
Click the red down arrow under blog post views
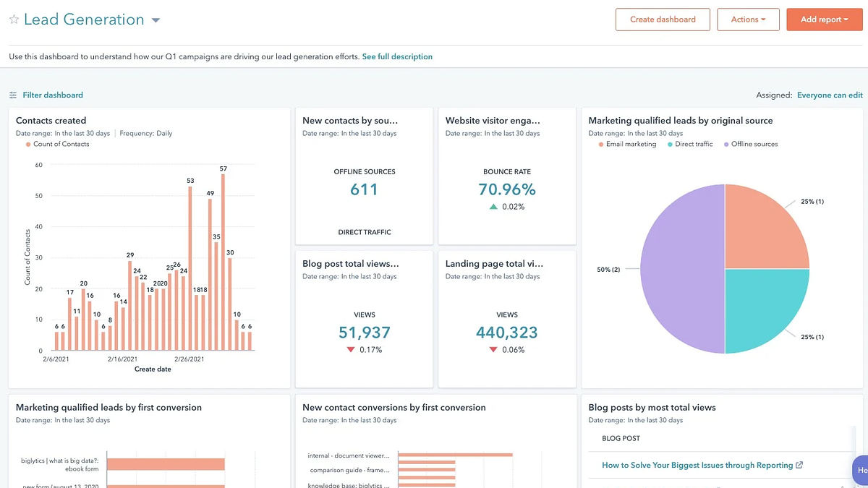pyautogui.click(x=350, y=350)
